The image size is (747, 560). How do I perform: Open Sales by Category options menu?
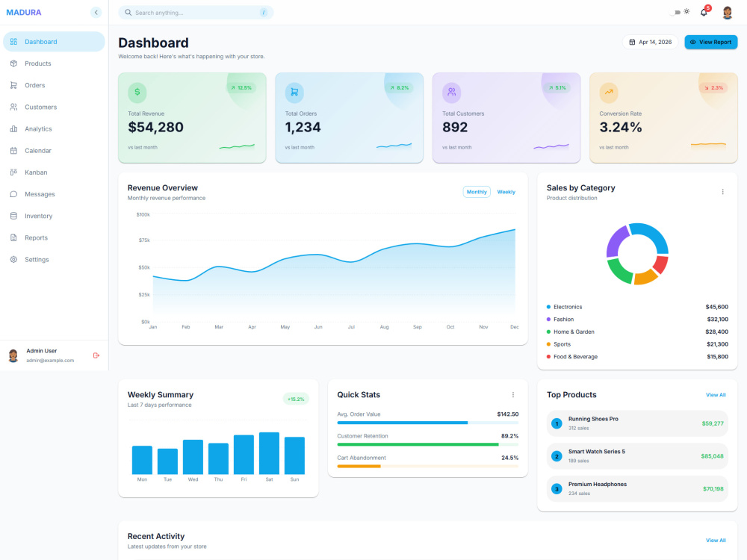click(x=722, y=192)
